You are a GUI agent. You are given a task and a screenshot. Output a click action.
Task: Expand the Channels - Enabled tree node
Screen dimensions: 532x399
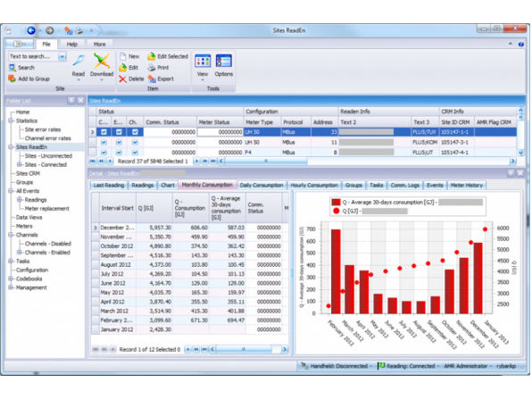[20, 253]
